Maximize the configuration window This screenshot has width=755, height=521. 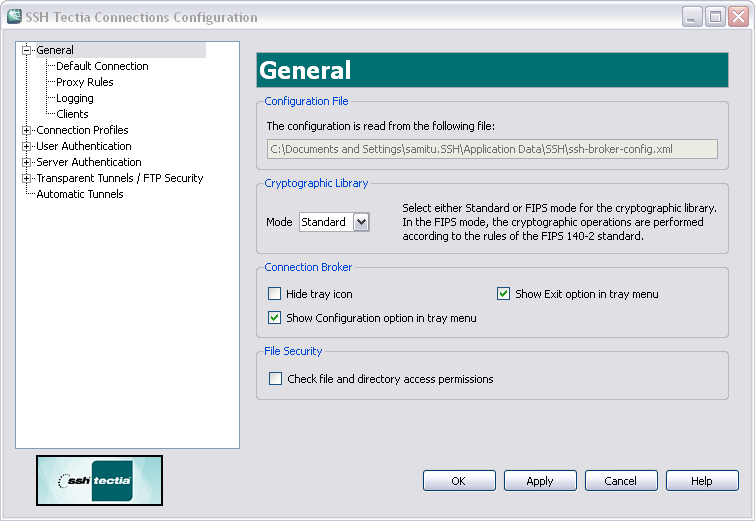(x=715, y=17)
